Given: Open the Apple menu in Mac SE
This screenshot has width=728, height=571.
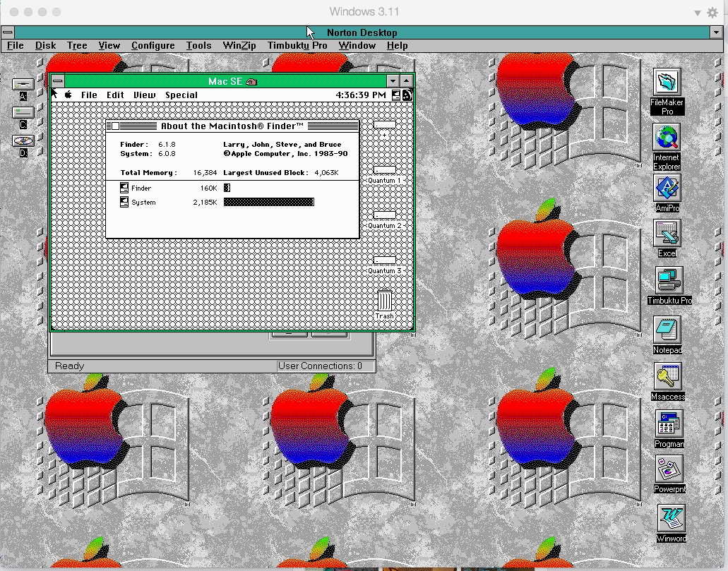Looking at the screenshot, I should [x=68, y=95].
